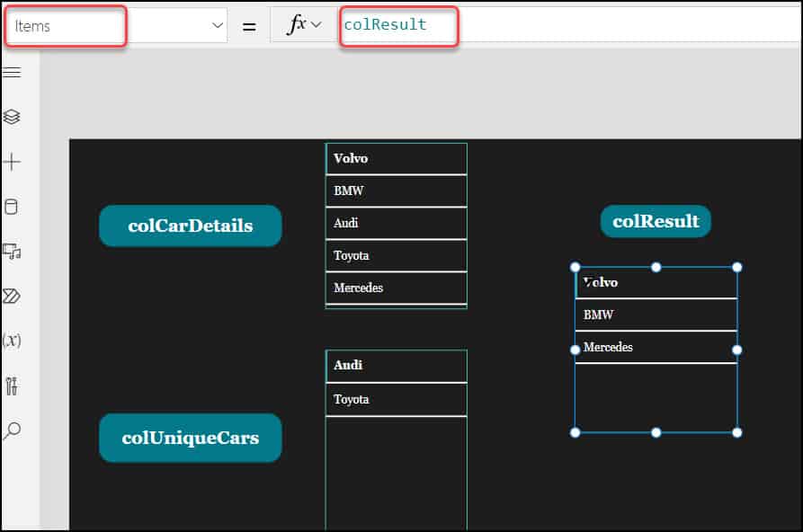The width and height of the screenshot is (803, 532).
Task: Select Volvo in the colCarDetails gallery
Action: [396, 159]
